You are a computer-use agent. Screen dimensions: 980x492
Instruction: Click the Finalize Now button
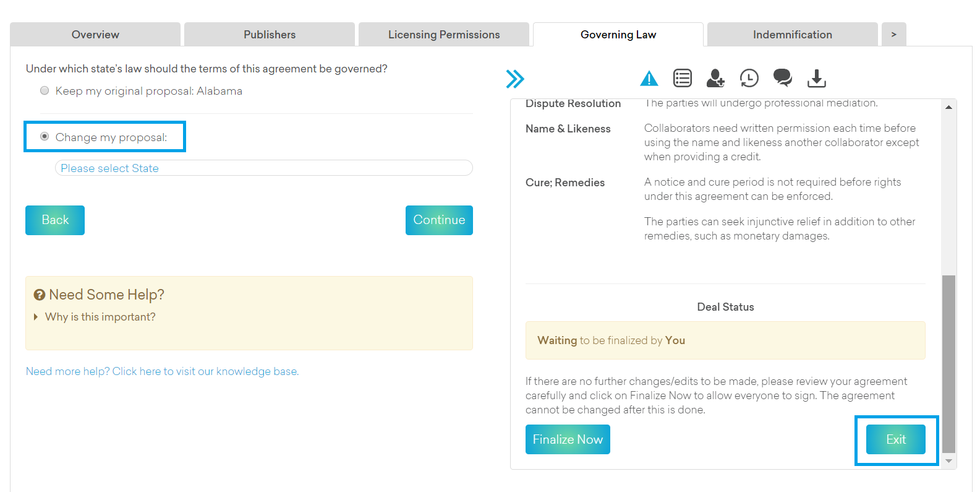(568, 439)
